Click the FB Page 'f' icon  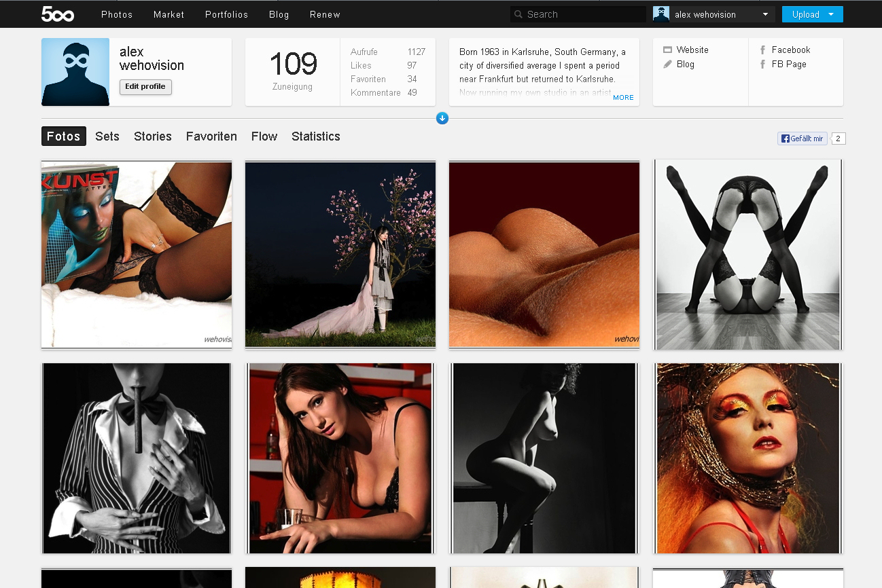point(762,65)
